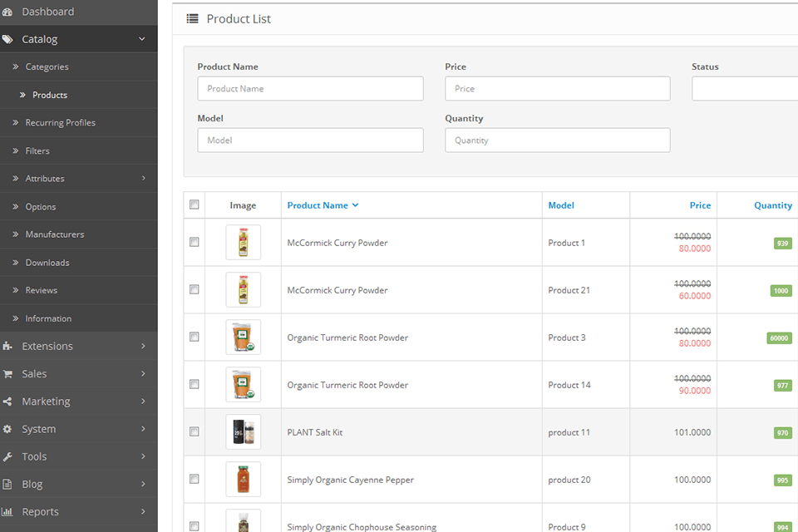Image resolution: width=798 pixels, height=532 pixels.
Task: Expand the Sales menu arrow
Action: (144, 374)
